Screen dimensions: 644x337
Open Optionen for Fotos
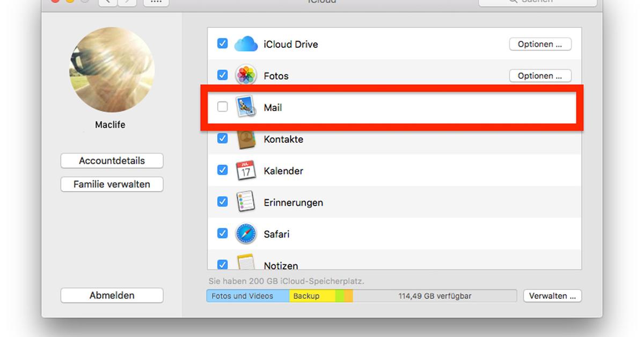pos(540,76)
